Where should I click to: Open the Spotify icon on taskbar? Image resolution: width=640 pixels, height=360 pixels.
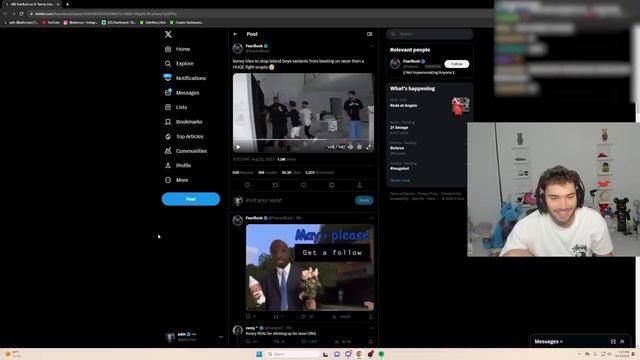tap(381, 354)
